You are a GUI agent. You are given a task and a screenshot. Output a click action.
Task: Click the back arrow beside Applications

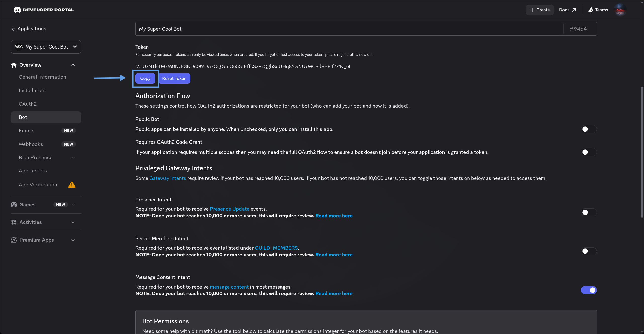(13, 29)
